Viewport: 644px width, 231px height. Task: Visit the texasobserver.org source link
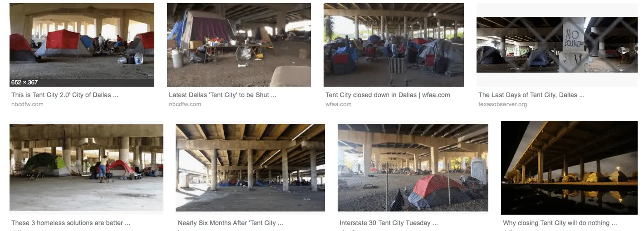coord(502,104)
